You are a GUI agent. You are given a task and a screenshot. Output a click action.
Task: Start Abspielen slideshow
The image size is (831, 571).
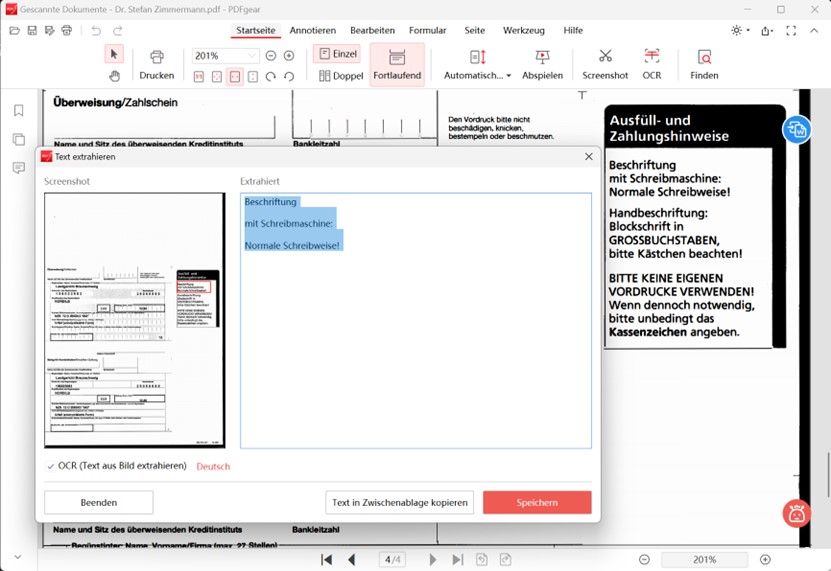click(542, 65)
